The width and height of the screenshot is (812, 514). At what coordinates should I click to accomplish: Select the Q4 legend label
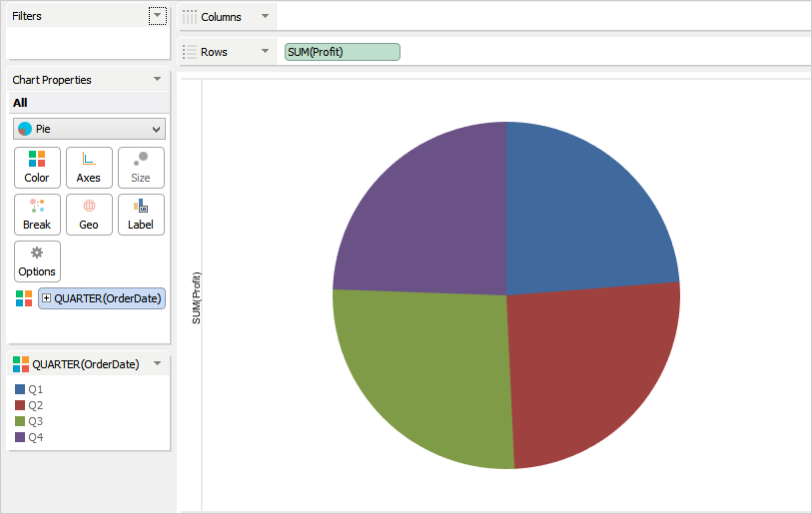(36, 437)
